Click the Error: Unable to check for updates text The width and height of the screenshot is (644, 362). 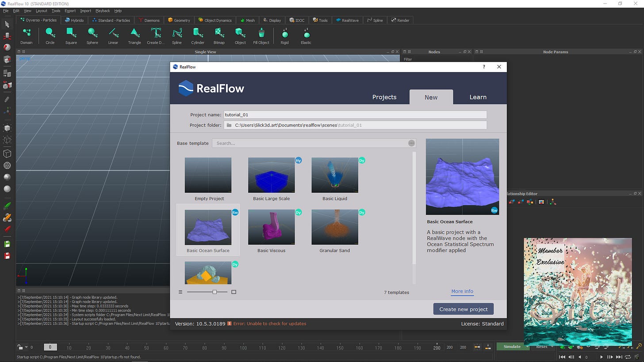269,324
